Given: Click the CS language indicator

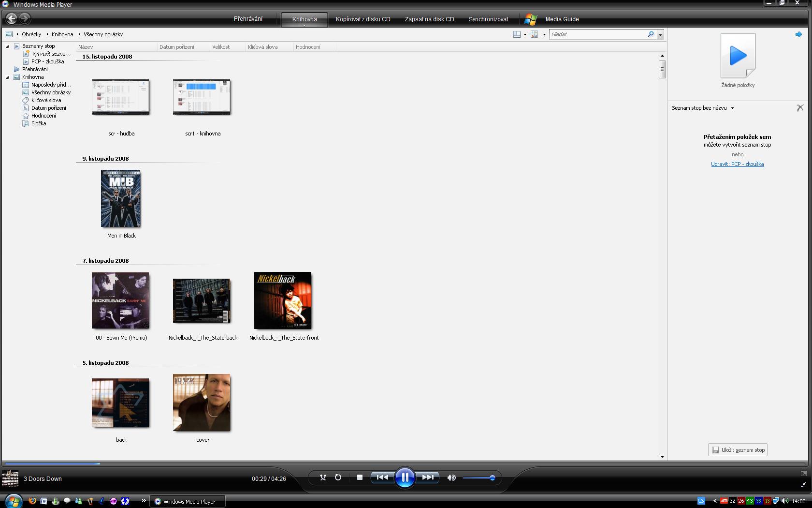Looking at the screenshot, I should 701,501.
